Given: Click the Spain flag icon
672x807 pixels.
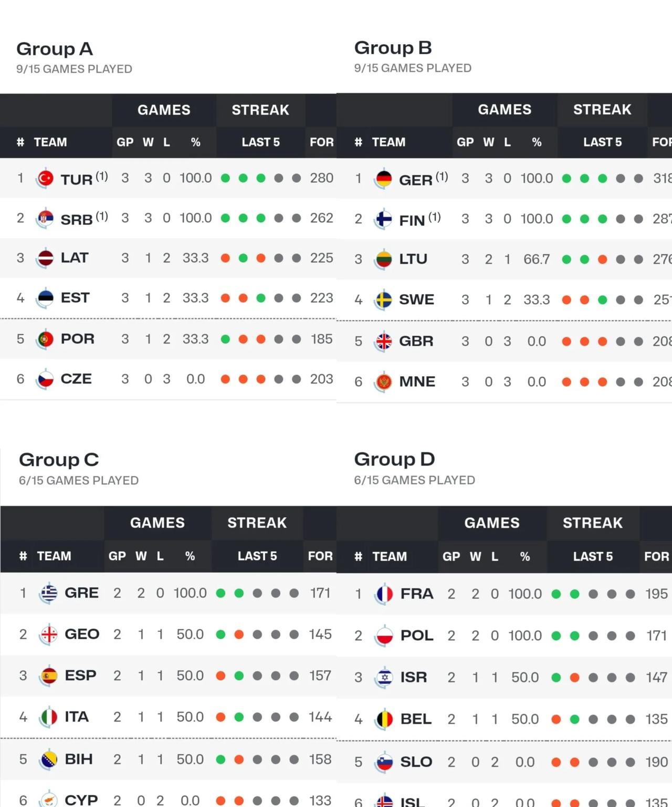Looking at the screenshot, I should click(x=49, y=676).
